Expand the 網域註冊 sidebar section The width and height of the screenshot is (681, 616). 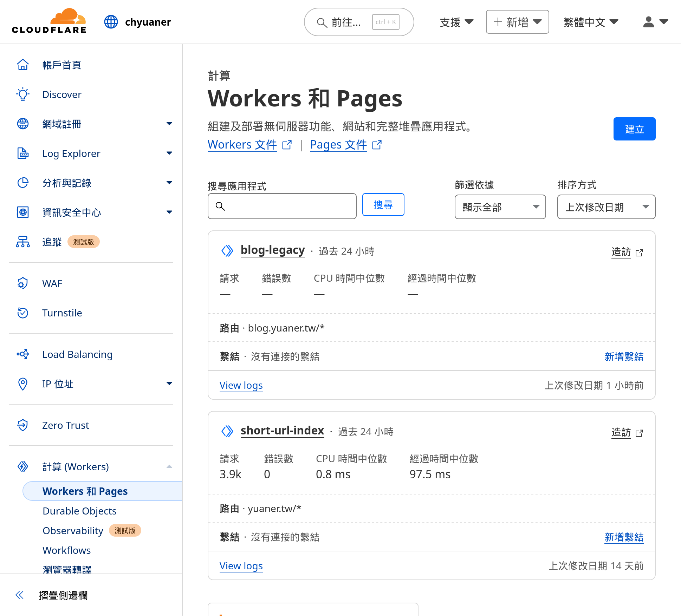click(169, 124)
